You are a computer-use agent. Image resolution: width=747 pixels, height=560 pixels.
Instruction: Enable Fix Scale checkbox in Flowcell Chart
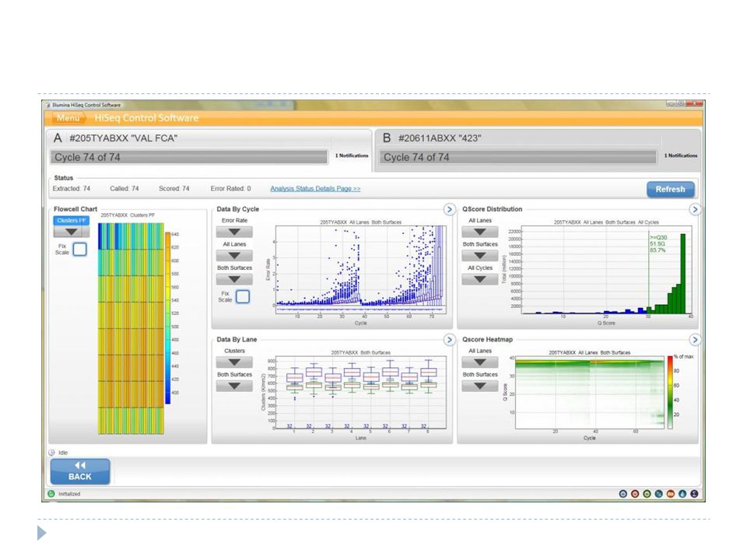(80, 249)
